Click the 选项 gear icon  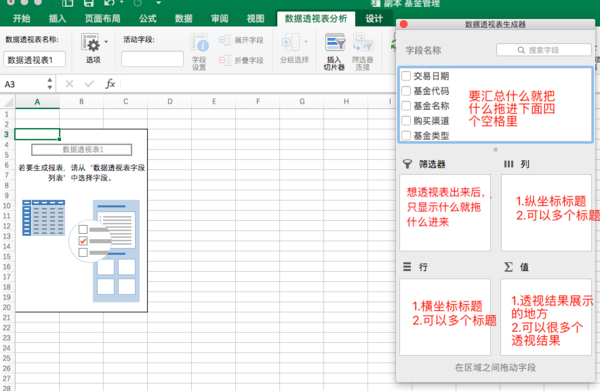(x=91, y=42)
